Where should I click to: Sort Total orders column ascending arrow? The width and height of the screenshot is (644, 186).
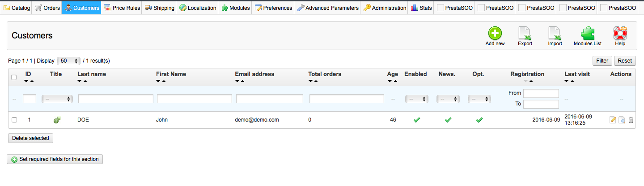pos(316,81)
